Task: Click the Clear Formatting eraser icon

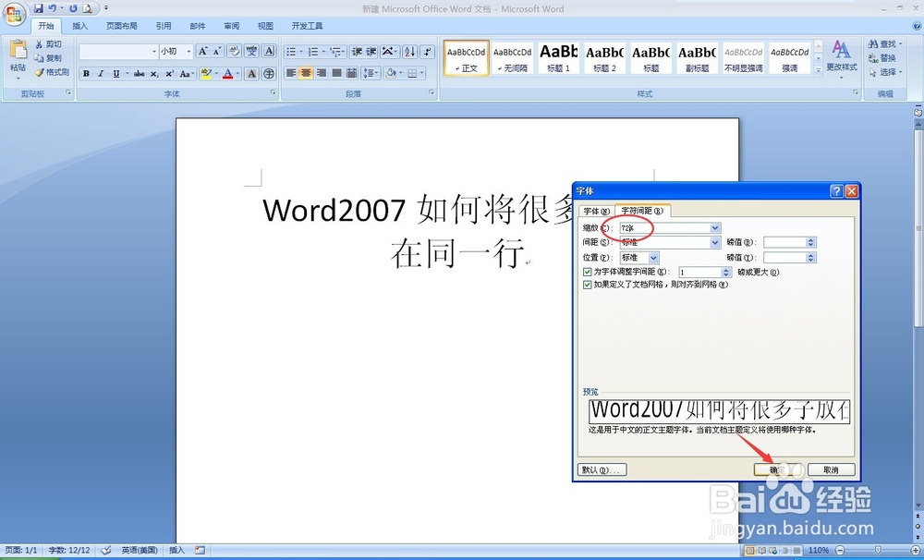Action: [234, 51]
